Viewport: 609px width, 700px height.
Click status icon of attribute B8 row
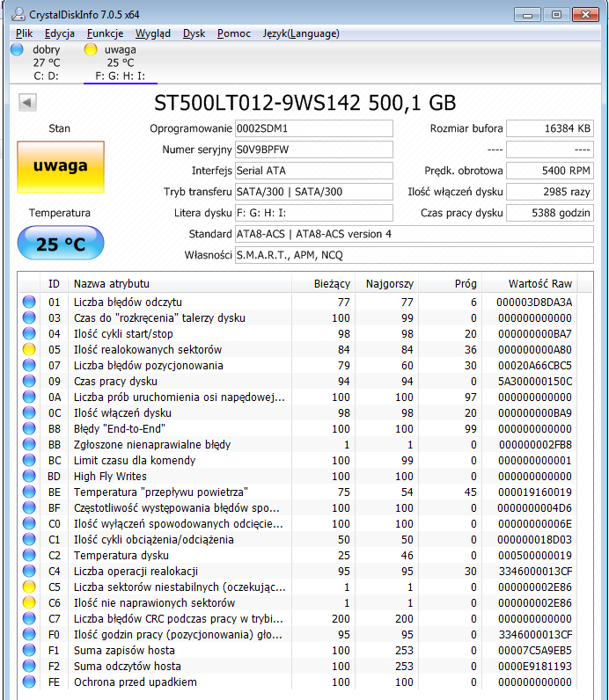[x=29, y=428]
